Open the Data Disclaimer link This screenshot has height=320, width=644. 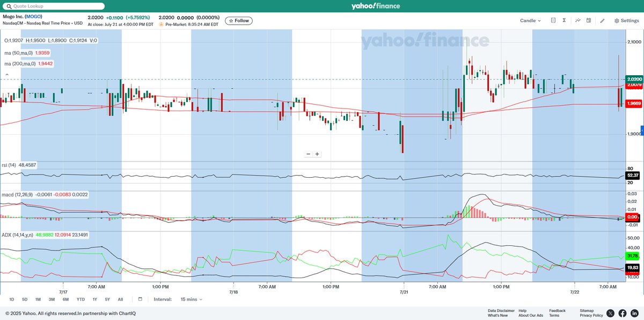point(501,310)
